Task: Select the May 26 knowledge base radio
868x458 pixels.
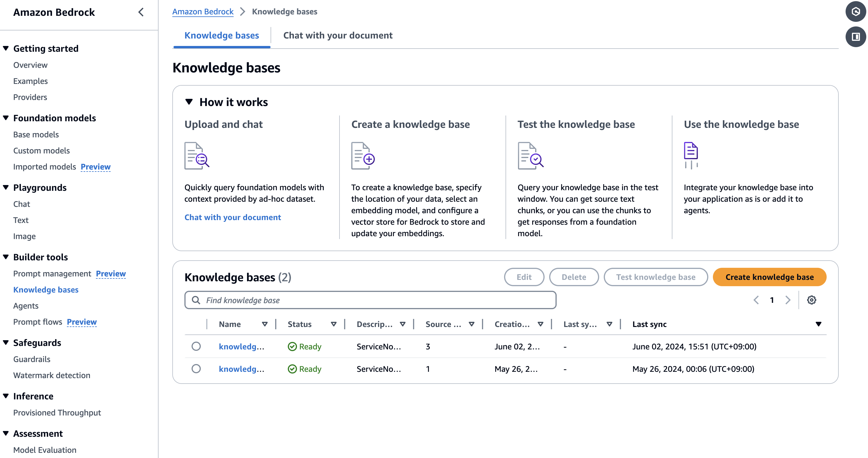Action: tap(196, 369)
